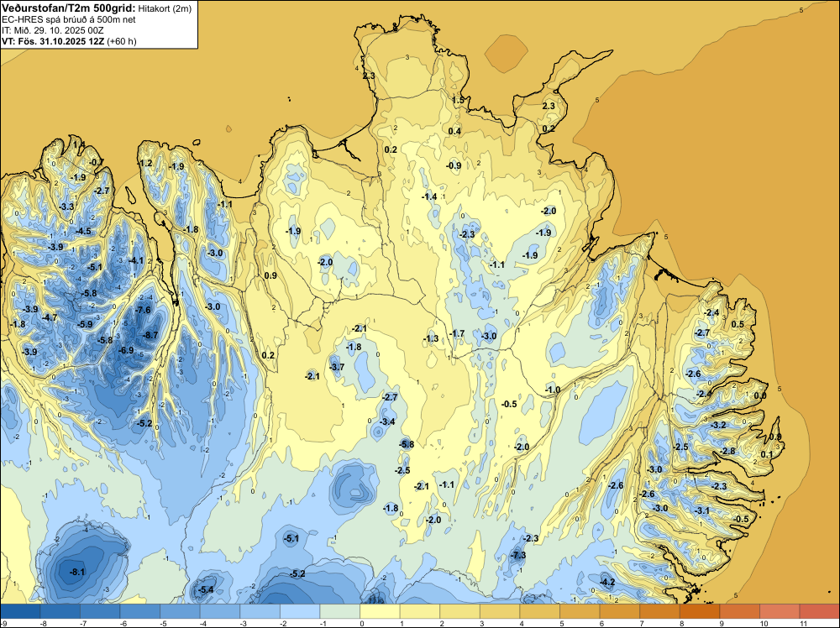
Task: Click the -3.4 temperature value
Action: click(x=387, y=421)
